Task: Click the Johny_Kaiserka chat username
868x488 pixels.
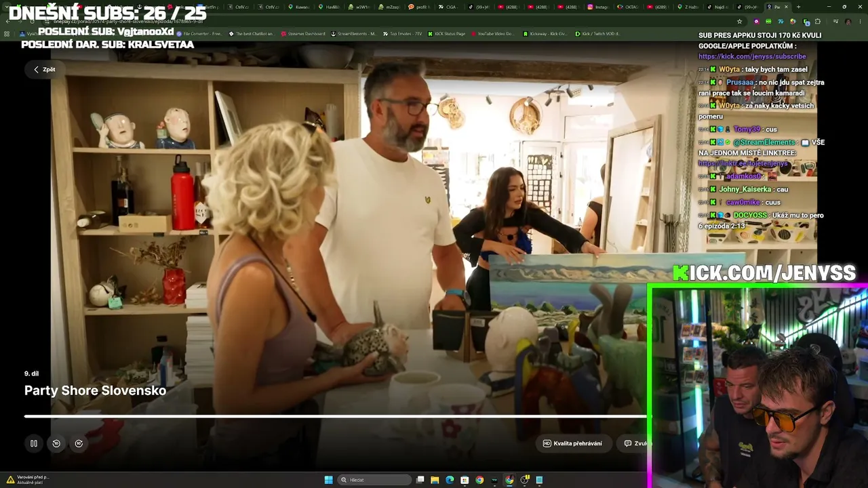Action: [745, 189]
